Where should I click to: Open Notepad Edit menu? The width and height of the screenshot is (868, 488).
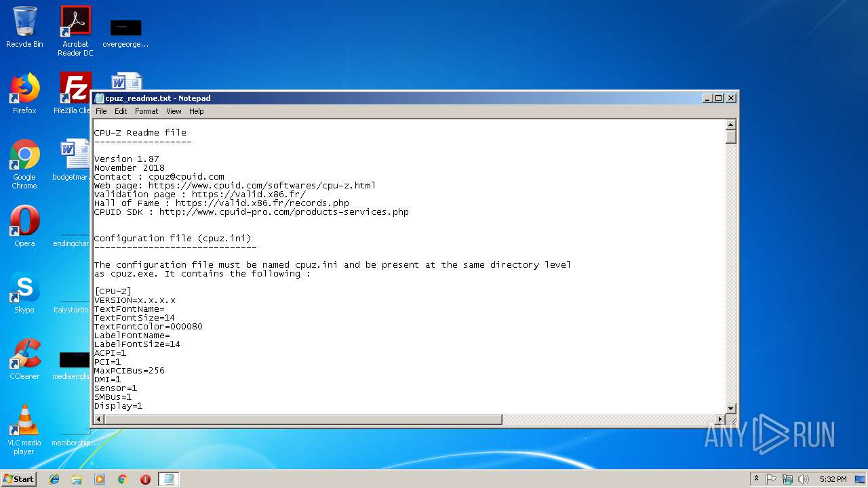pos(121,111)
